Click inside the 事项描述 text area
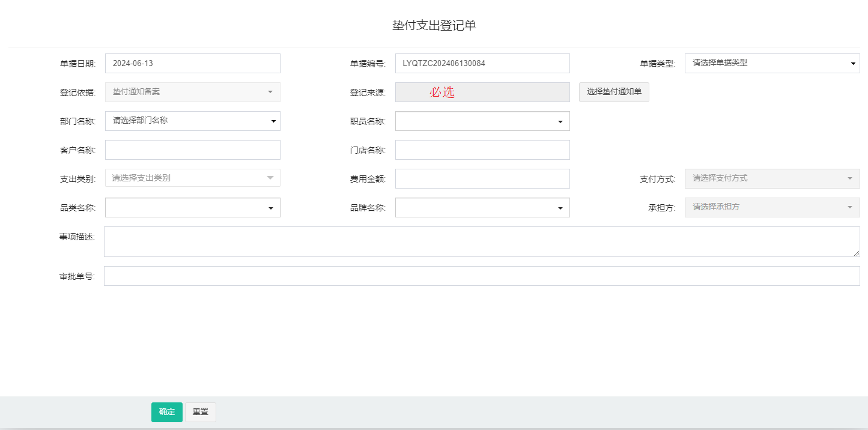 [481, 241]
